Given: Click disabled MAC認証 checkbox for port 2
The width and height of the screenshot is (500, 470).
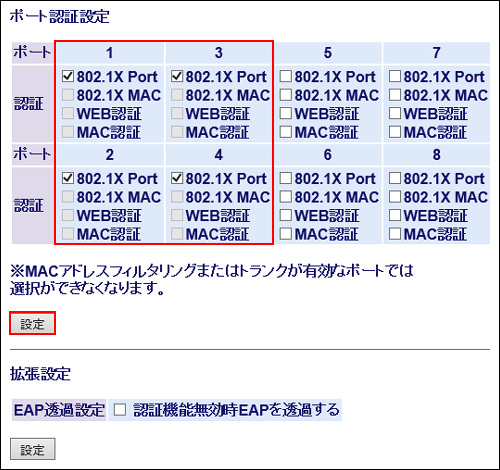Looking at the screenshot, I should pos(68,234).
